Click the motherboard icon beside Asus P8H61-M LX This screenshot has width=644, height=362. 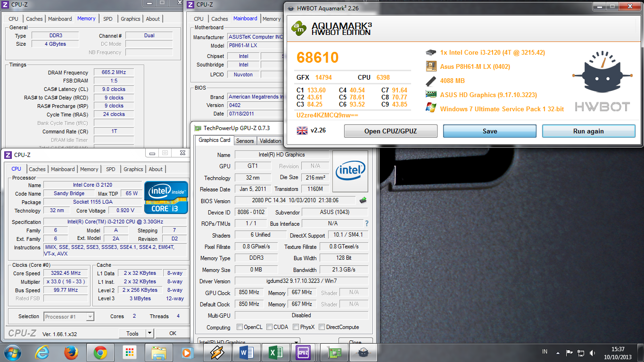coord(430,66)
